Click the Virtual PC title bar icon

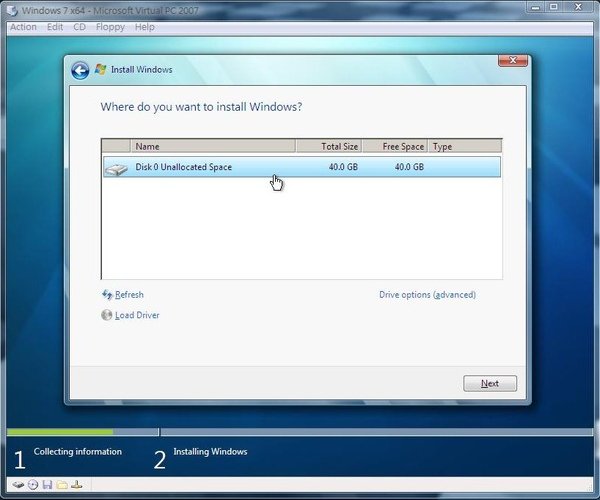[12, 10]
